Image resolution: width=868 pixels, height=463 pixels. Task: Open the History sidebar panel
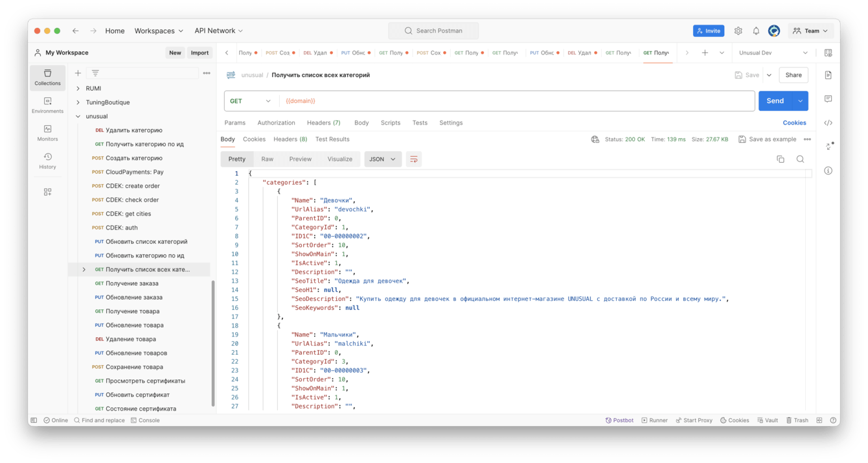click(47, 161)
